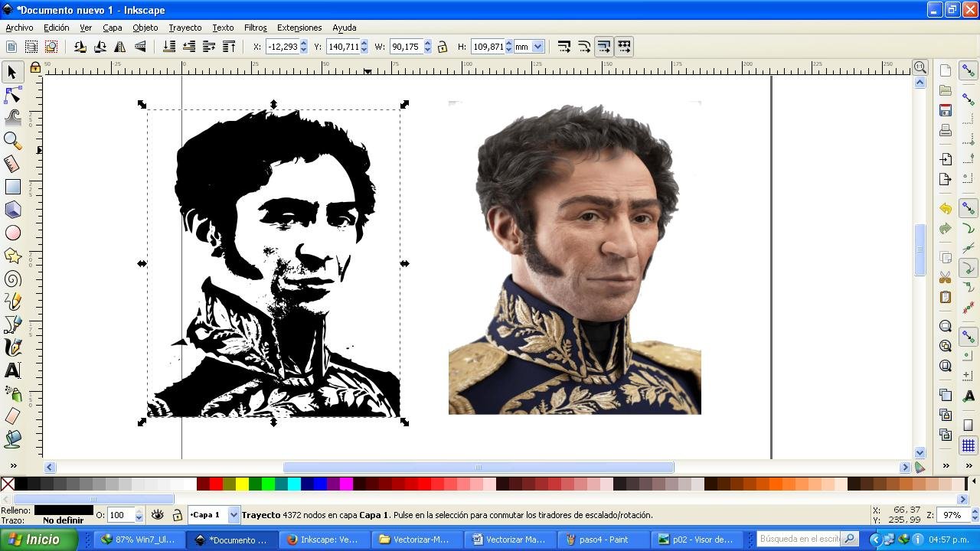Click the Windows Inicio start button

[38, 540]
